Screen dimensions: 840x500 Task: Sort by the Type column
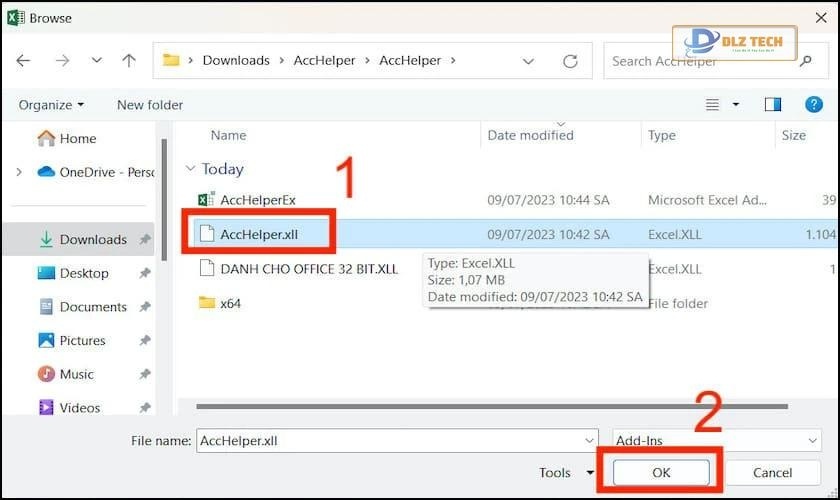(x=662, y=136)
